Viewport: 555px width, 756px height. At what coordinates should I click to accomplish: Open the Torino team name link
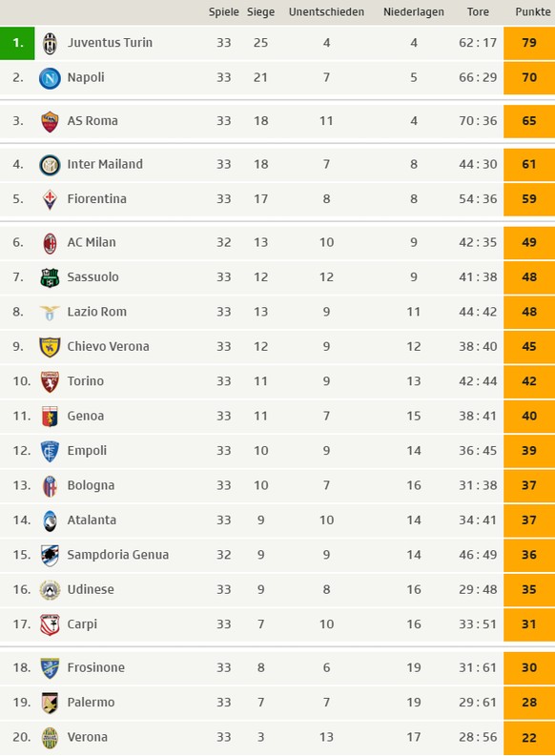(x=85, y=381)
